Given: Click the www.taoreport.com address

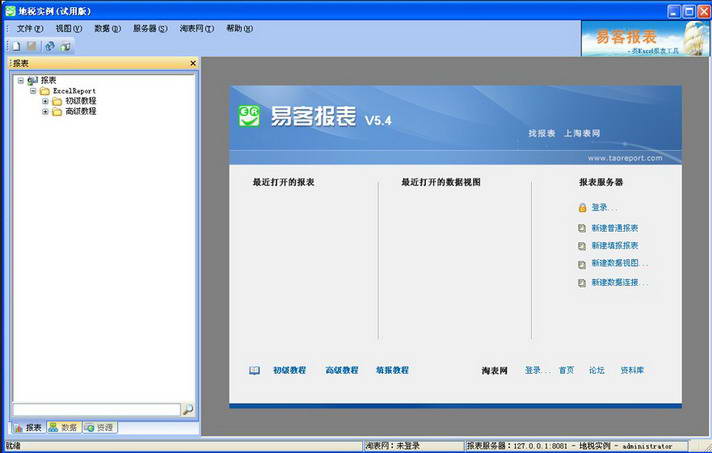Looking at the screenshot, I should point(625,158).
